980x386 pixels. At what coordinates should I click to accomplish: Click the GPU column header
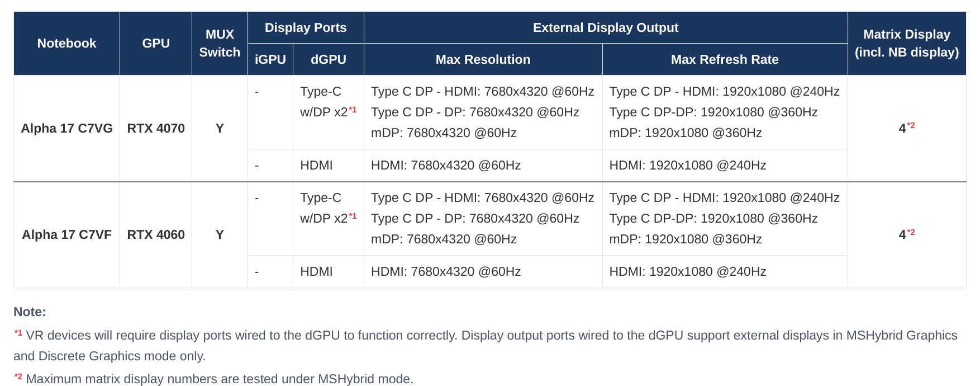[156, 43]
